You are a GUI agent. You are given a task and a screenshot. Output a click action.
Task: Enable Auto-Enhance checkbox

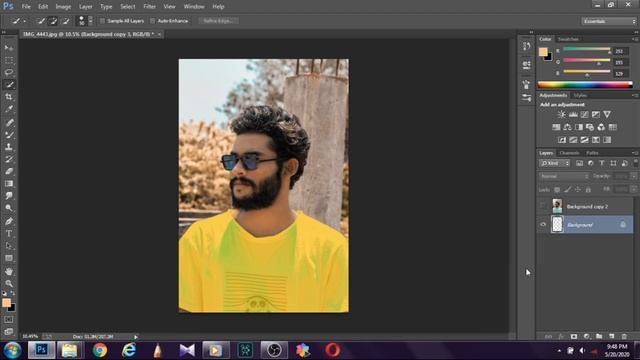click(x=153, y=21)
